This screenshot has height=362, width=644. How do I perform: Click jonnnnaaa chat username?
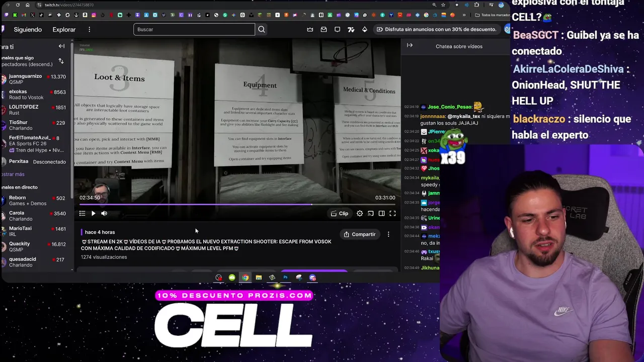(433, 116)
